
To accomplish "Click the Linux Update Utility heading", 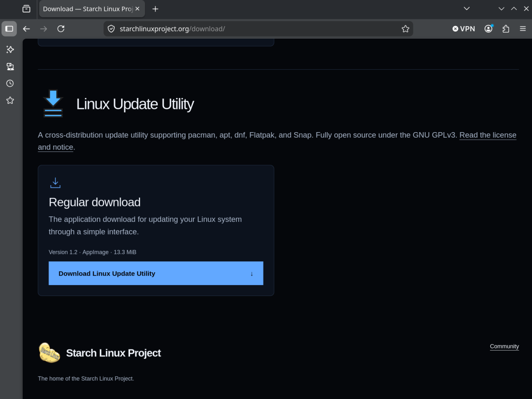I will coord(135,104).
